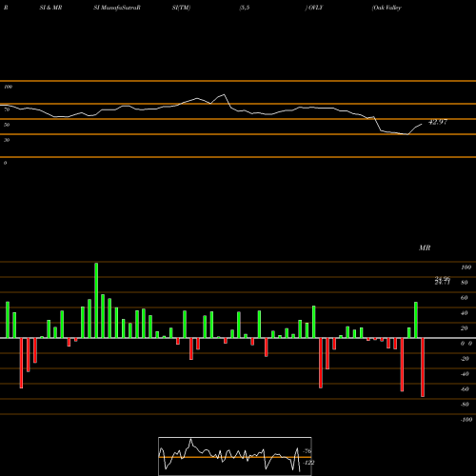476x476 pixels.
Task: Click the 40 label on MR axis
Action: point(465,313)
